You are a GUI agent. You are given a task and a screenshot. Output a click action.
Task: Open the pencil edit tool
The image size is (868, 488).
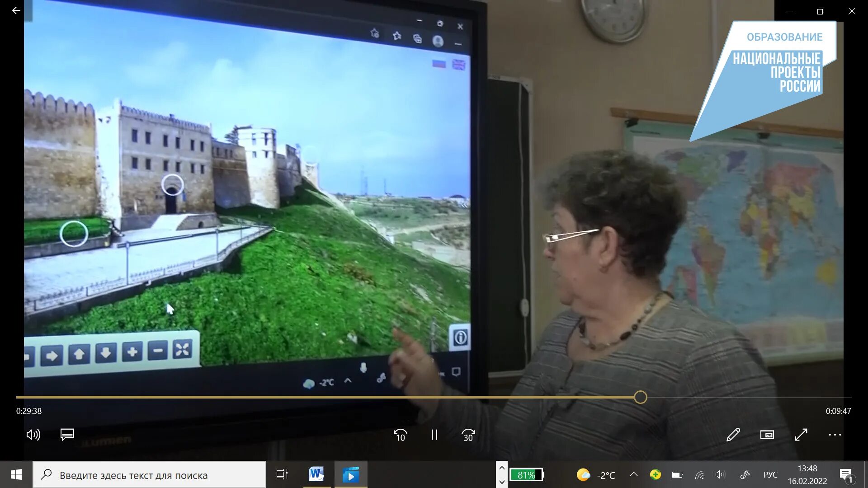733,435
